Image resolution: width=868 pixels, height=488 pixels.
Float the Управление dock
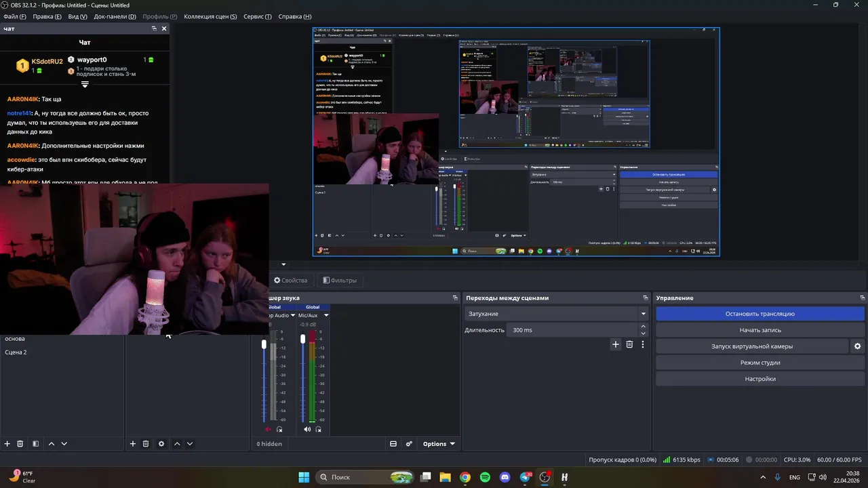coord(863,298)
